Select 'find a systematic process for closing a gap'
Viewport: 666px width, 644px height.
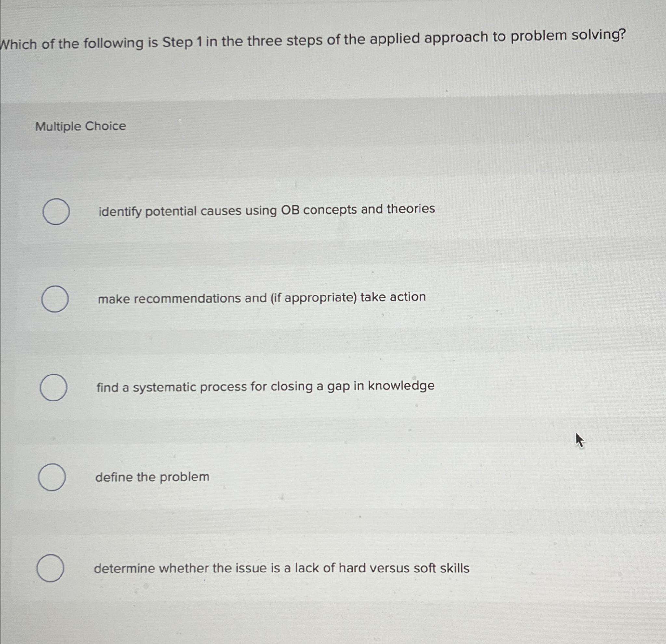point(54,387)
